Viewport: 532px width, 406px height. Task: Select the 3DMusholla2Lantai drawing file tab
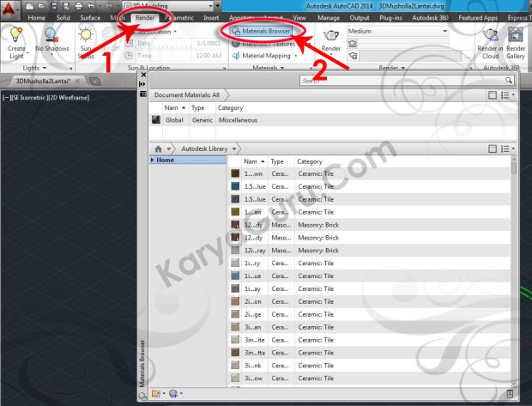pos(43,81)
